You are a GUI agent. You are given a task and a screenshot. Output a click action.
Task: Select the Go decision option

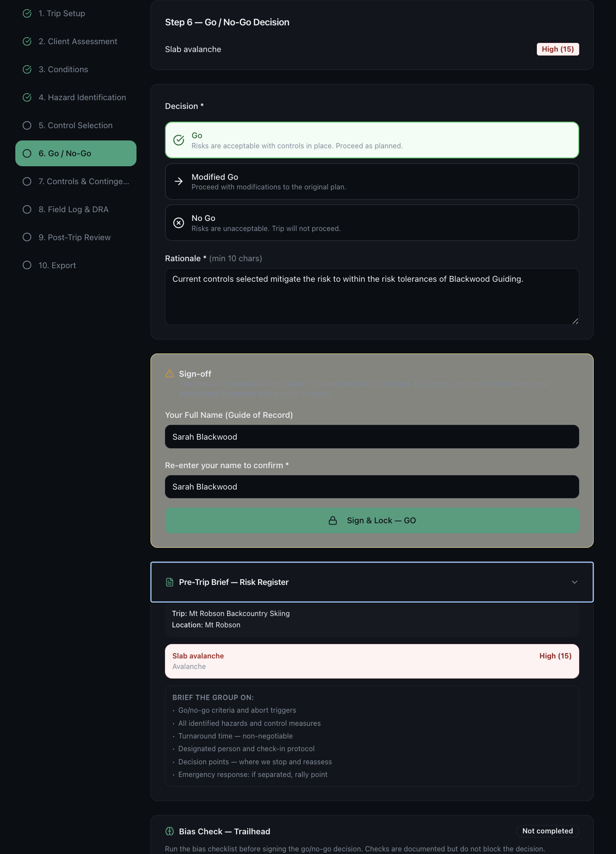pyautogui.click(x=372, y=140)
